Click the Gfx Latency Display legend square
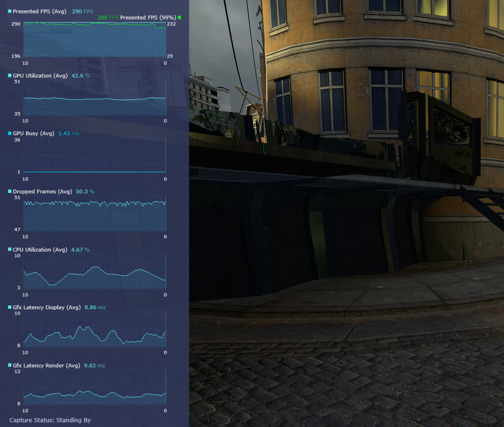This screenshot has width=504, height=427. click(10, 307)
